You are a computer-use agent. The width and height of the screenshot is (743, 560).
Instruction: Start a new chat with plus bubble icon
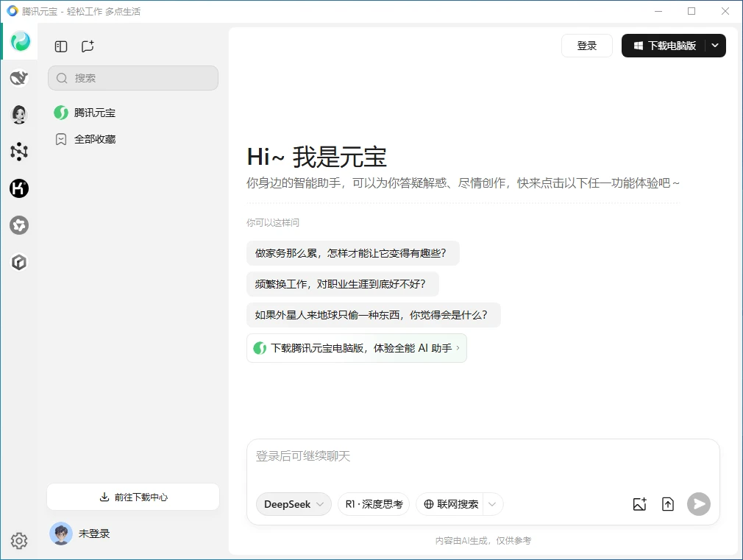[x=88, y=46]
